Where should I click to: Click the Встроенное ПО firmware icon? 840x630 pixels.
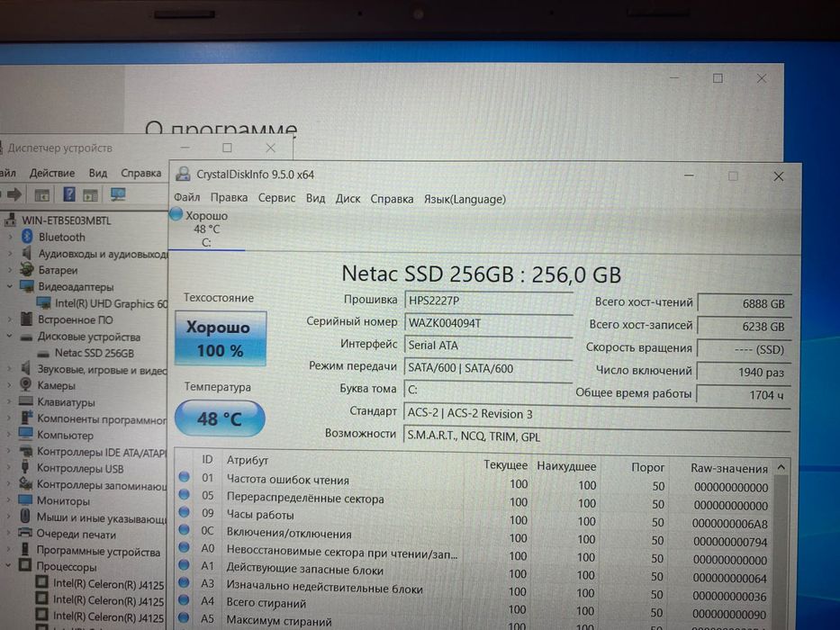tap(26, 319)
